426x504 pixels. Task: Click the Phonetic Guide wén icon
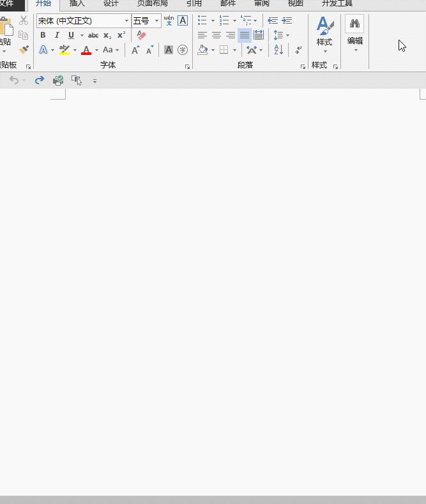coord(169,20)
